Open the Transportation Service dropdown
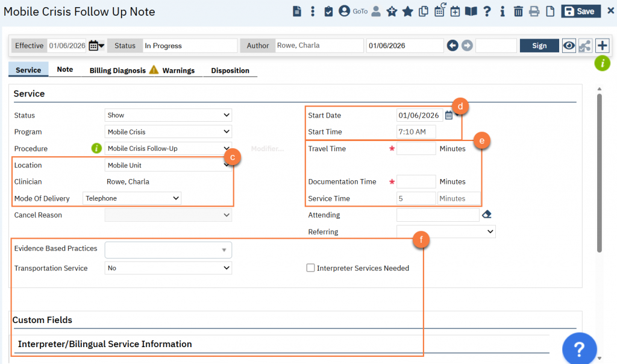 pos(168,268)
